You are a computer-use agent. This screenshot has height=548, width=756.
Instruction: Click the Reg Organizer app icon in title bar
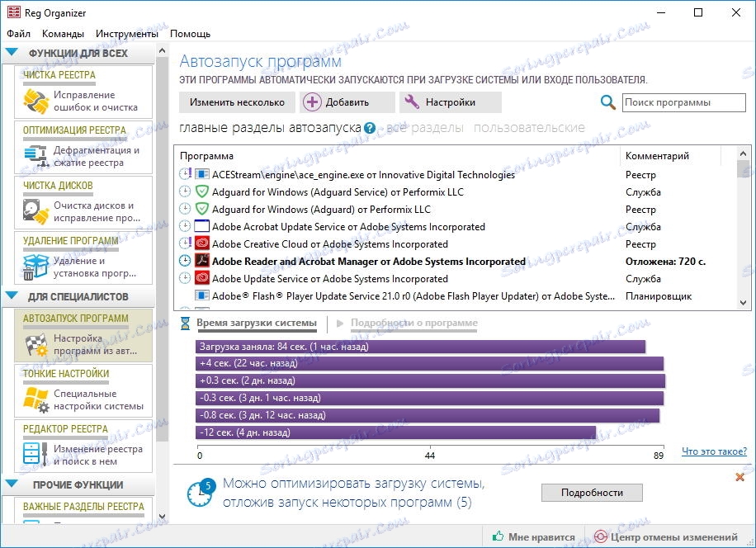13,12
